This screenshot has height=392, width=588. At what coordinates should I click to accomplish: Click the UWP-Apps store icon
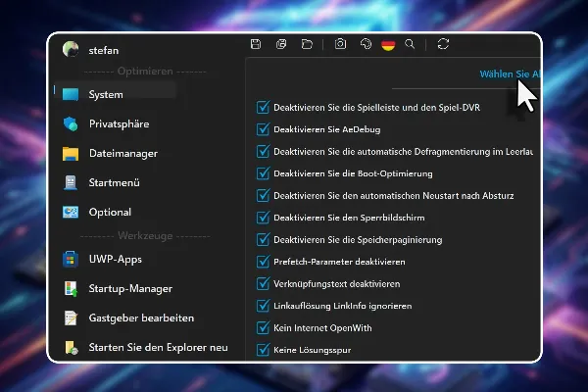click(71, 259)
